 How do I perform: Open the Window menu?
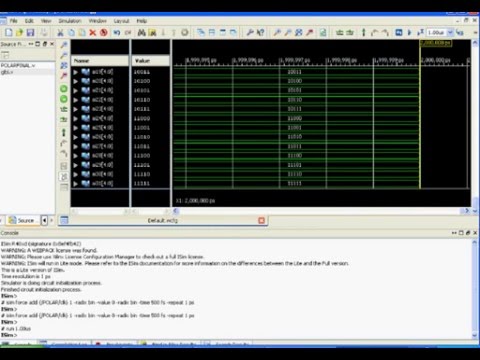pos(97,21)
